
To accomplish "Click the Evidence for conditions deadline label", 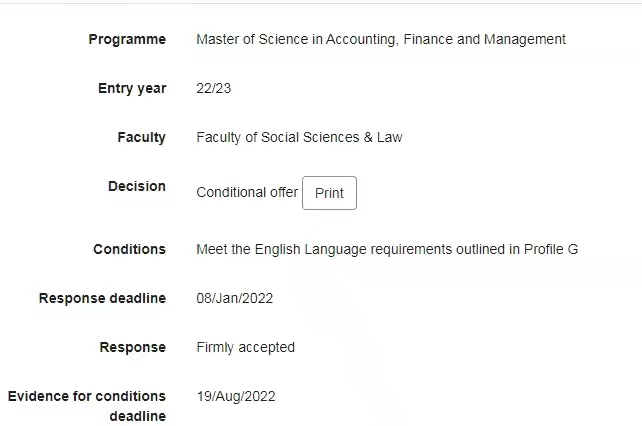I will [x=87, y=405].
